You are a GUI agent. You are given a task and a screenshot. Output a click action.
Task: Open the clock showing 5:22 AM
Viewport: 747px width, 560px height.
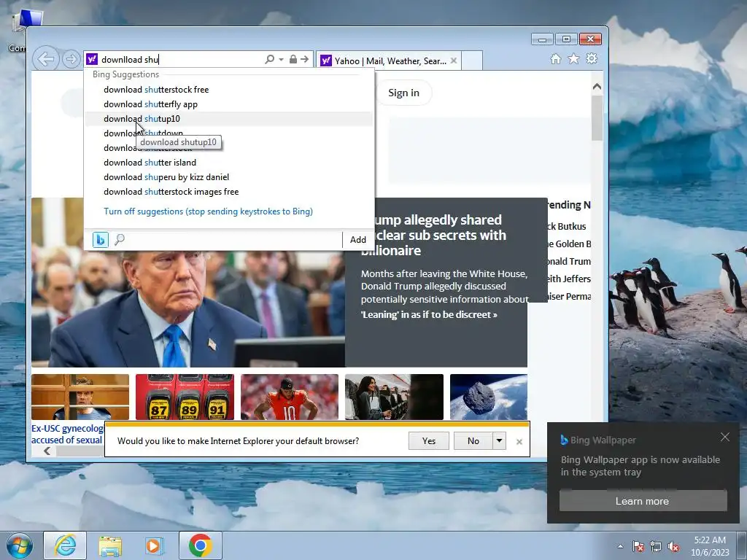tap(710, 546)
